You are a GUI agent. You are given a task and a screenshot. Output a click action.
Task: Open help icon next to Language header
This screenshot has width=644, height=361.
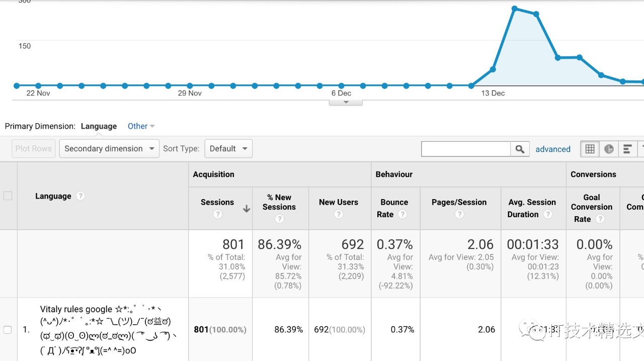(x=80, y=196)
